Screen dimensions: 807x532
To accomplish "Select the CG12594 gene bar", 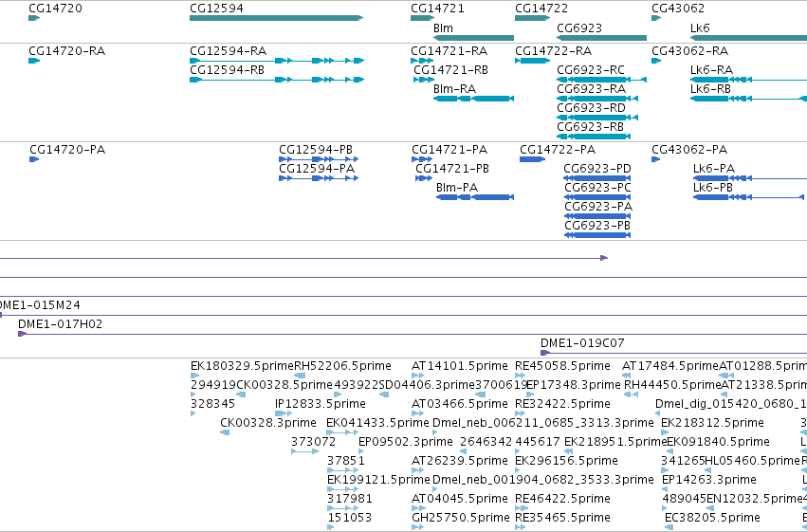I will click(276, 18).
